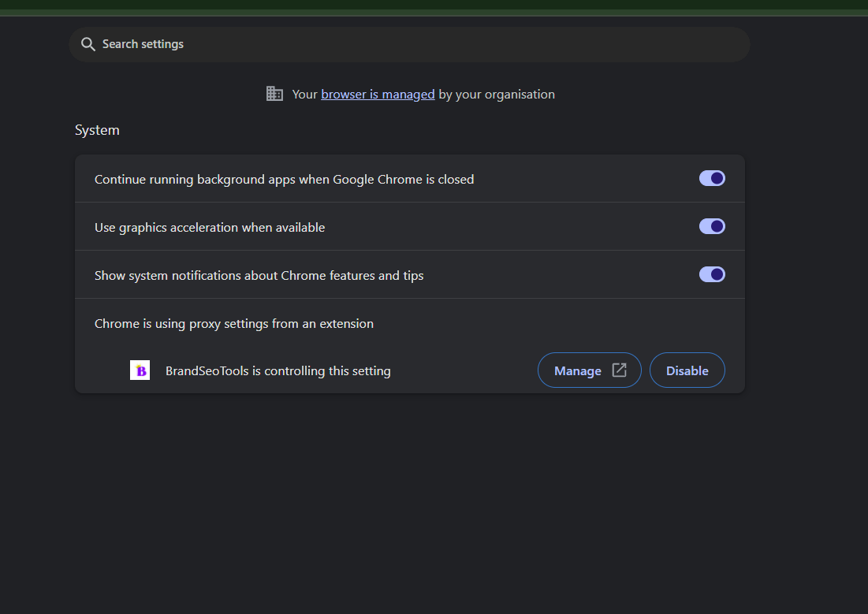Click "BrandSeoTools is controlling this setting" text
This screenshot has width=868, height=614.
pos(278,371)
